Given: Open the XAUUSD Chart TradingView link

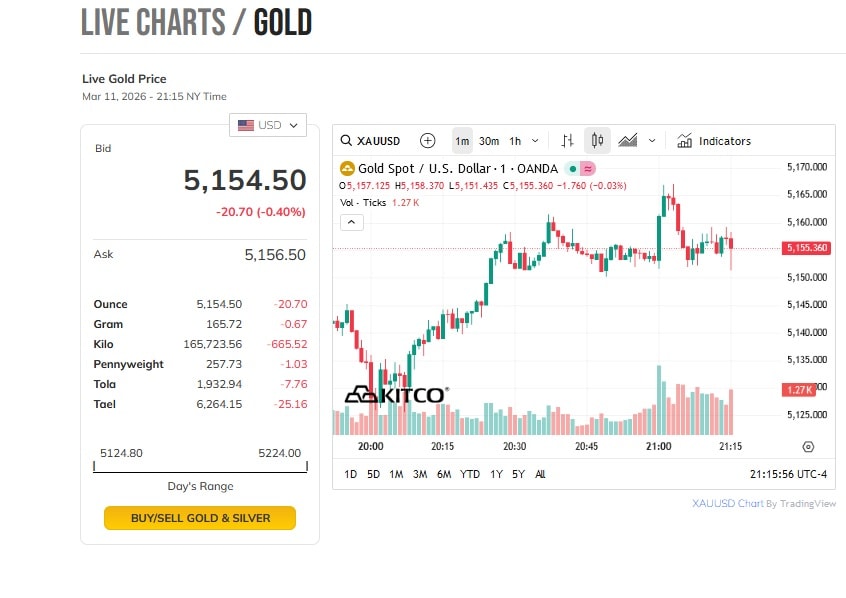Looking at the screenshot, I should pos(727,504).
